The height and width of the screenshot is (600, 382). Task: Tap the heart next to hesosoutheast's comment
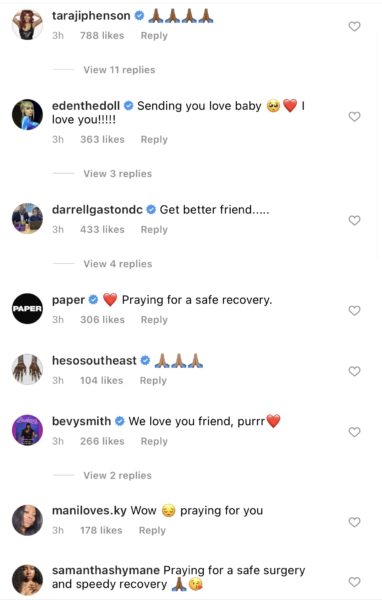point(354,371)
